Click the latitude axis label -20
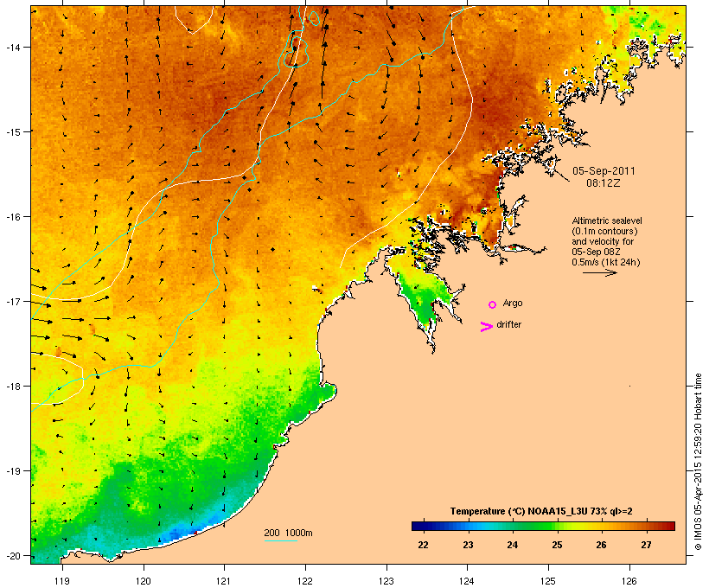The width and height of the screenshot is (709, 588). [13, 556]
